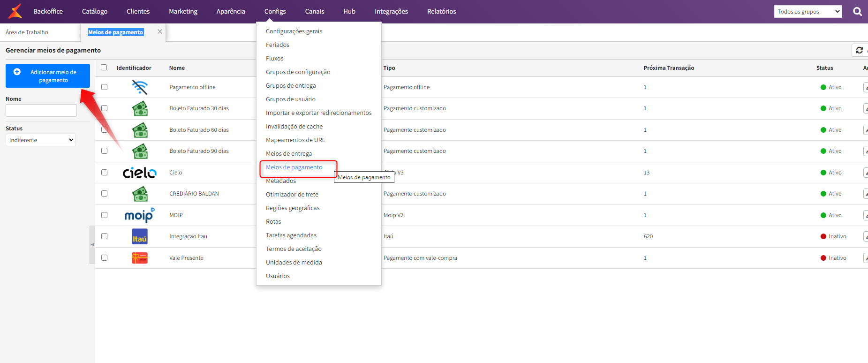Select Configurações gerais menu entry
868x363 pixels.
pyautogui.click(x=294, y=31)
